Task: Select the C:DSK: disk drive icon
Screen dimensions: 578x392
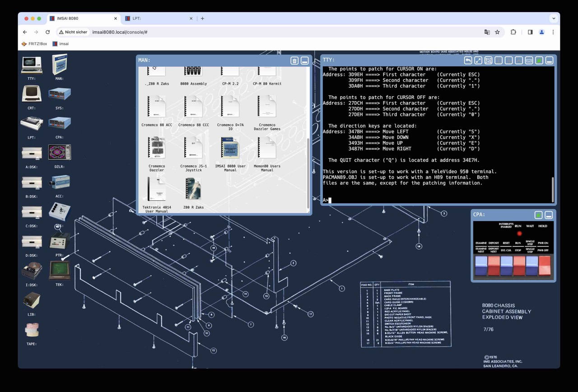Action: (x=32, y=212)
